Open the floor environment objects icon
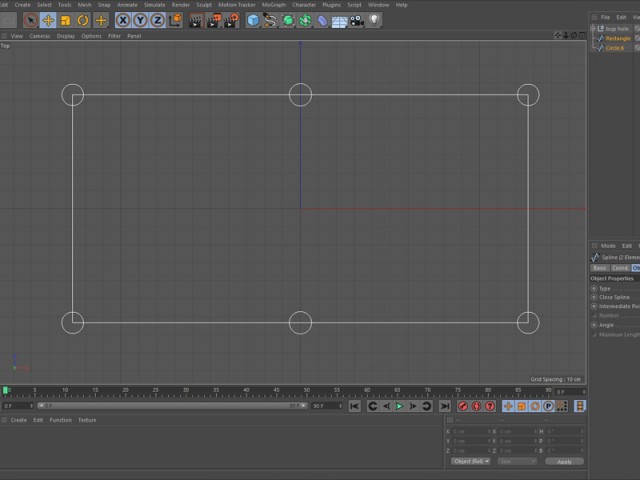 (x=339, y=20)
